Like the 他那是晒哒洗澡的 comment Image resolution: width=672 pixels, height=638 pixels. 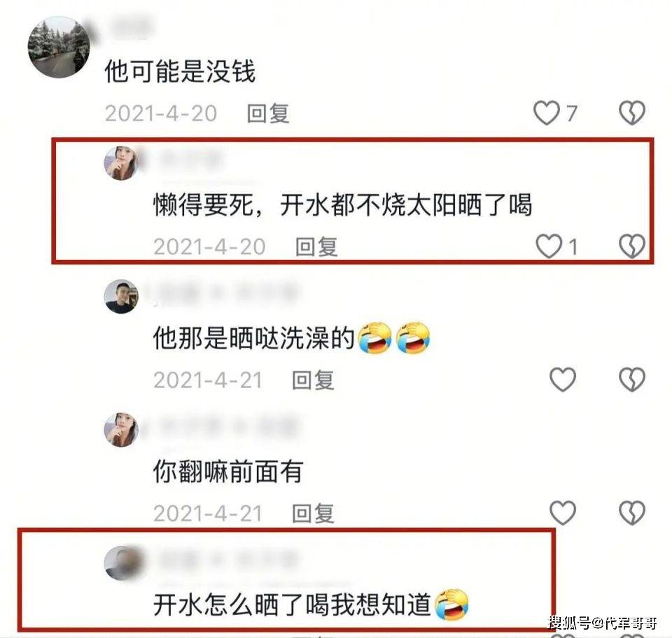click(563, 380)
